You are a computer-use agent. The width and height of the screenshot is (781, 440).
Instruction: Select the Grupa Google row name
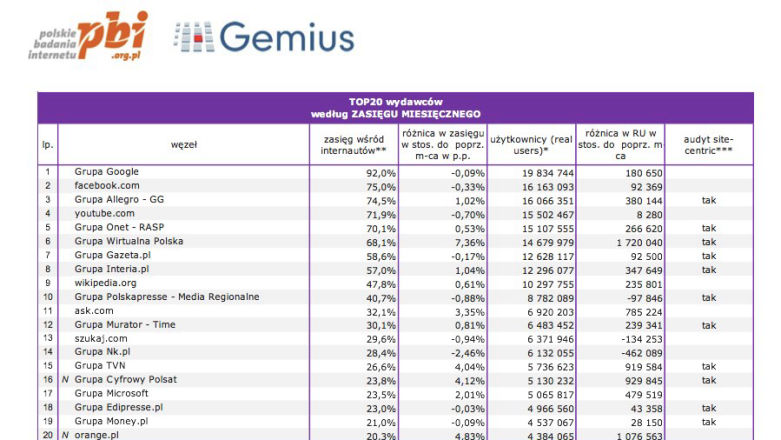point(106,172)
